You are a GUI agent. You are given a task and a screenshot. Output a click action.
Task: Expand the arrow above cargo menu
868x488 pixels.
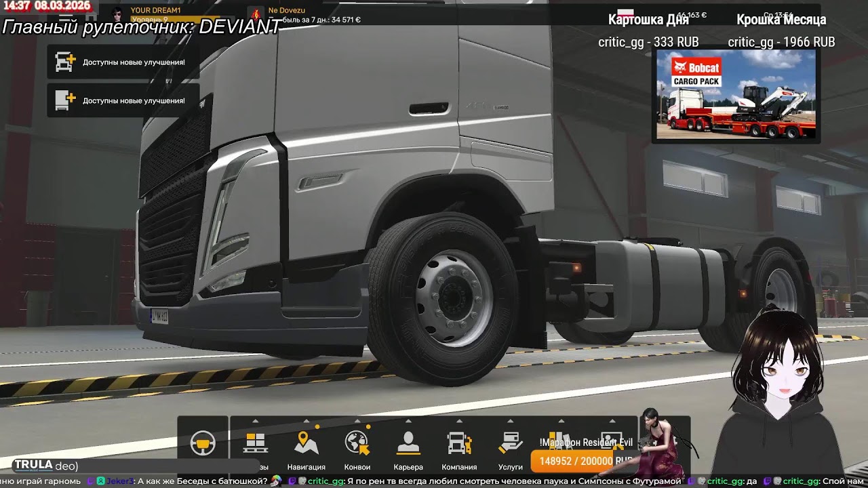point(256,421)
